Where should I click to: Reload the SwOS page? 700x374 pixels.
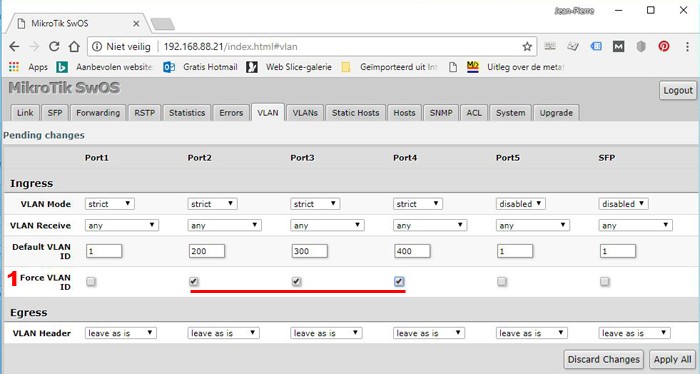pyautogui.click(x=54, y=46)
